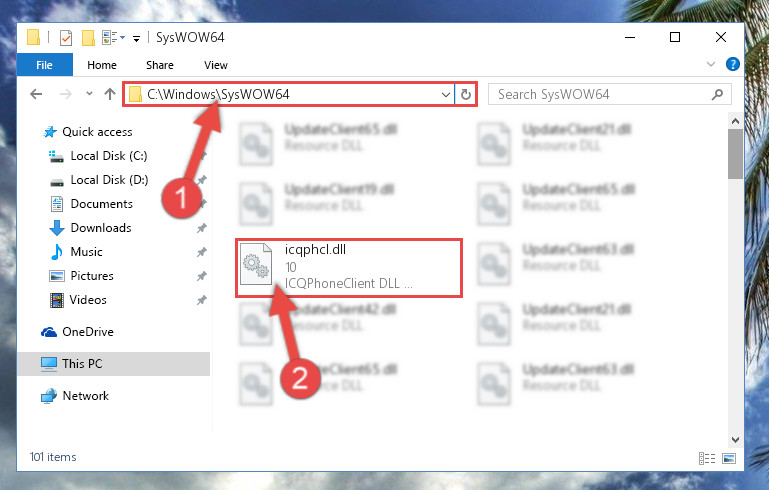Image resolution: width=769 pixels, height=490 pixels.
Task: Open Explorer help question mark icon
Action: 732,64
